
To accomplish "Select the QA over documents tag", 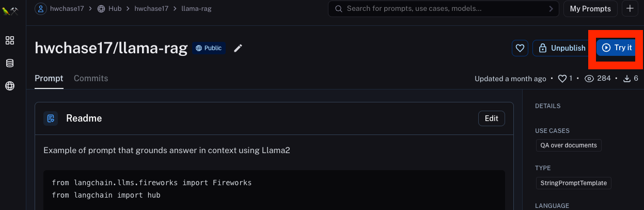I will pyautogui.click(x=568, y=145).
